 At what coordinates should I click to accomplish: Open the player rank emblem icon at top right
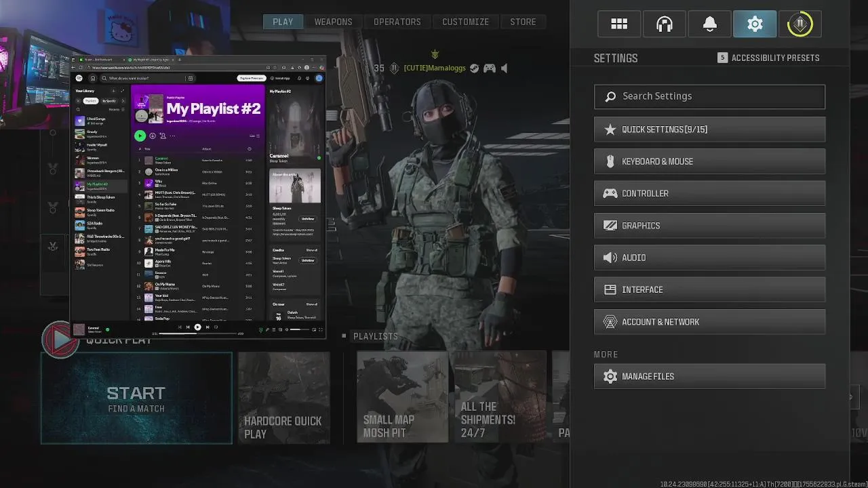tap(800, 24)
